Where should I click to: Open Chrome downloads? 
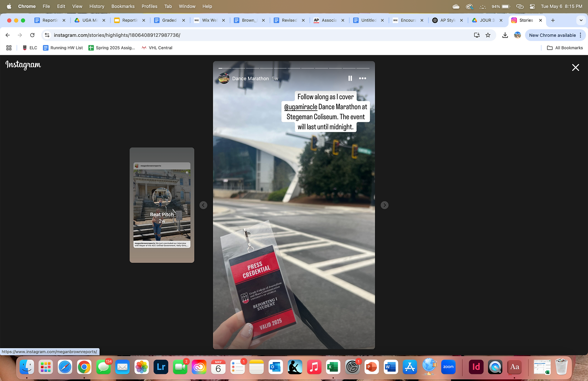[505, 35]
